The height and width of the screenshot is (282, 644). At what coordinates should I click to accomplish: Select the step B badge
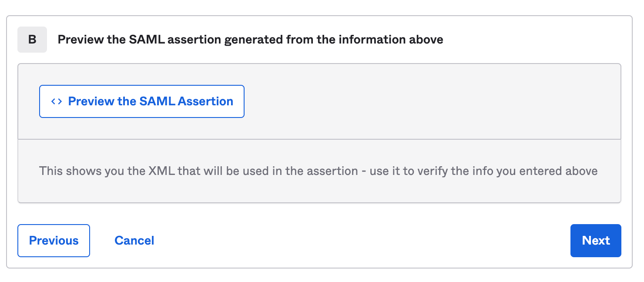pyautogui.click(x=32, y=40)
